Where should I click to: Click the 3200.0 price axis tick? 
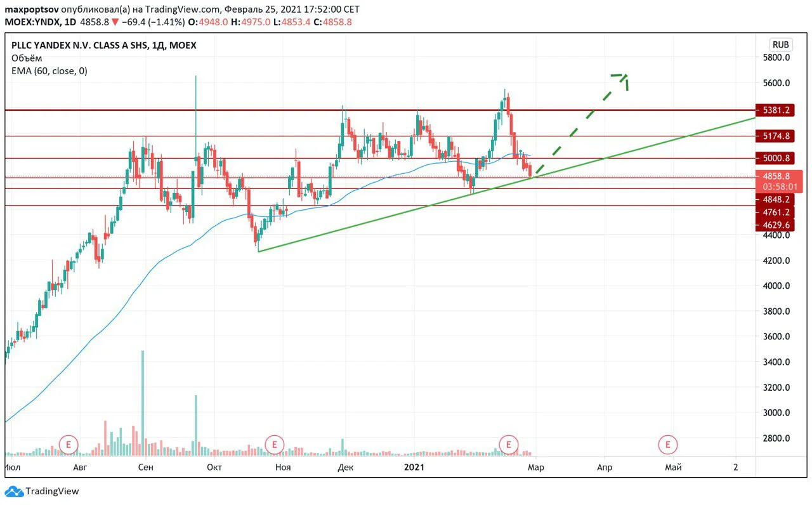(776, 388)
